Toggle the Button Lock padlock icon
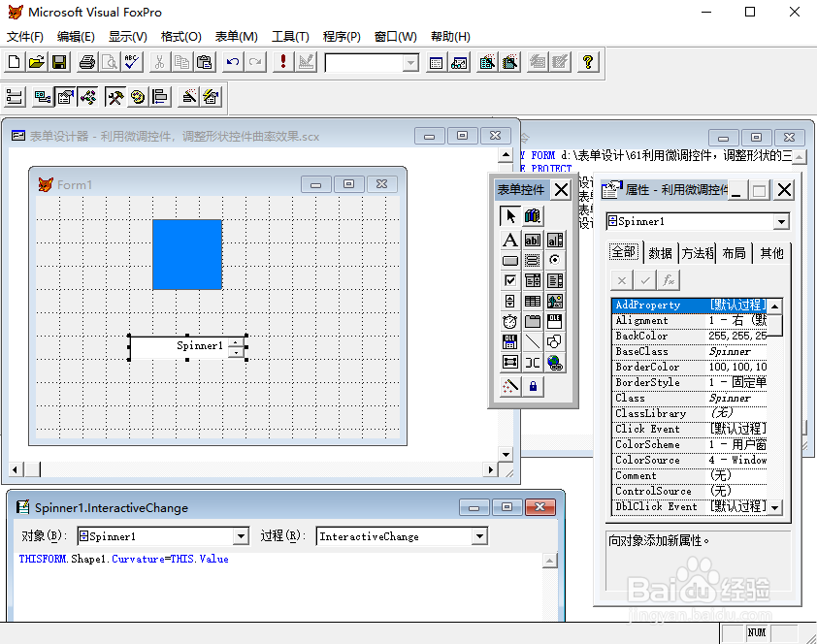The height and width of the screenshot is (644, 817). point(533,386)
